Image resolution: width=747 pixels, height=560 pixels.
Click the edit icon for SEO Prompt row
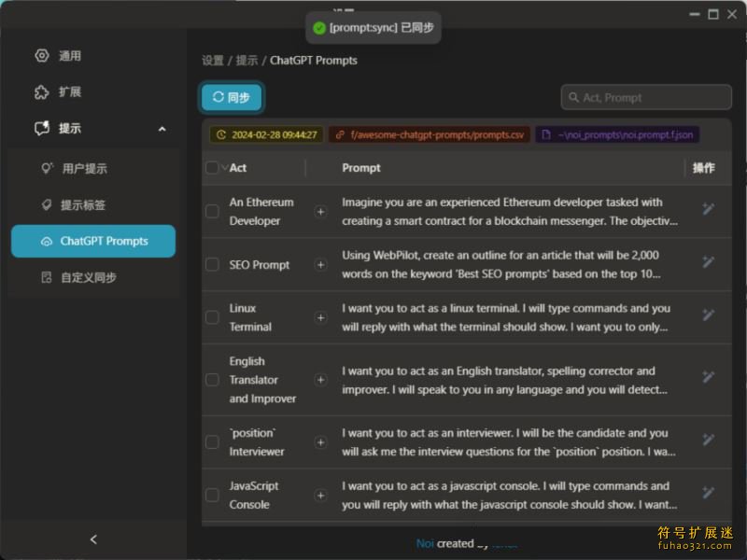(x=708, y=264)
